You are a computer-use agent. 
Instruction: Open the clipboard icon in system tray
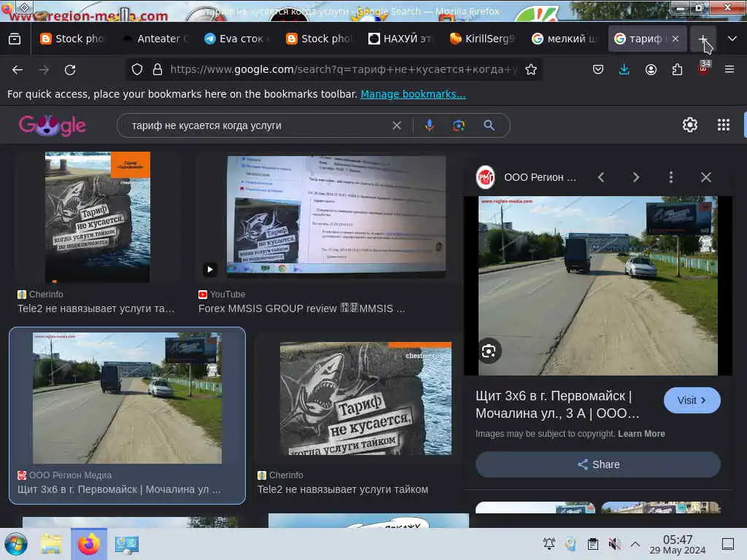(592, 544)
